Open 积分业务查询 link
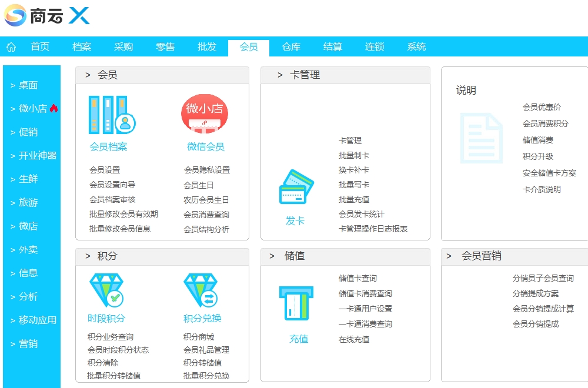 pos(111,337)
